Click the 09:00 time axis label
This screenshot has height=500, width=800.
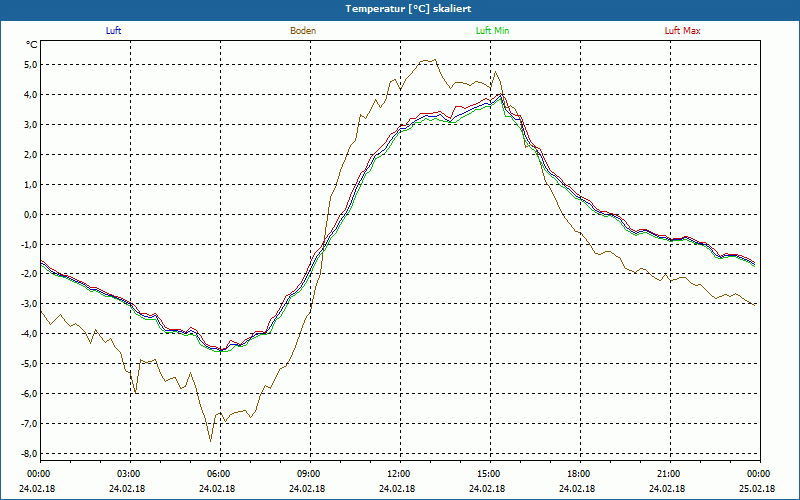(x=310, y=474)
